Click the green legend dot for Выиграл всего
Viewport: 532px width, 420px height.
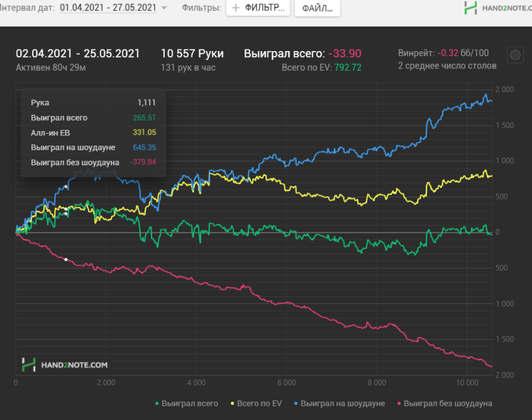[x=157, y=404]
